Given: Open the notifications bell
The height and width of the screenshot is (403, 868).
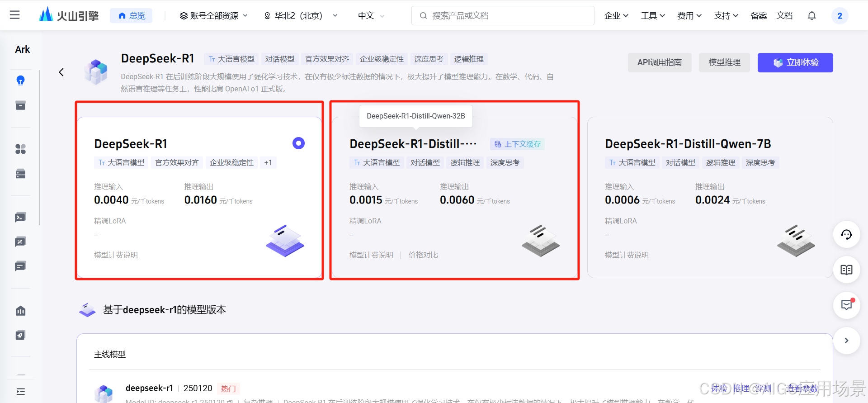Looking at the screenshot, I should pyautogui.click(x=812, y=15).
